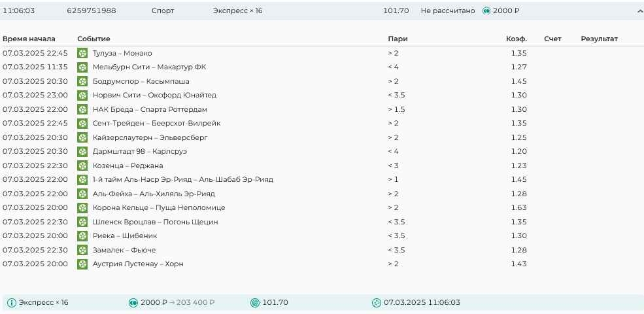
Task: Click the Спорт label in the header row
Action: [163, 11]
